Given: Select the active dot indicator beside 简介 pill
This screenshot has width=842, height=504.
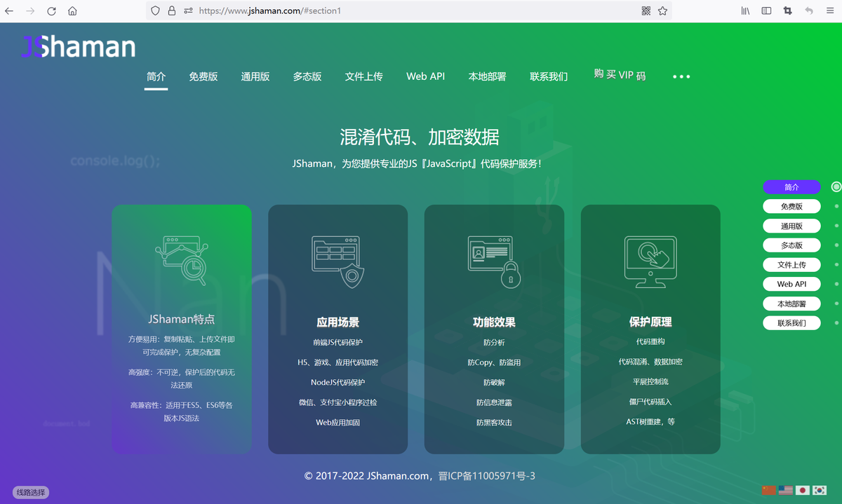Looking at the screenshot, I should [836, 187].
